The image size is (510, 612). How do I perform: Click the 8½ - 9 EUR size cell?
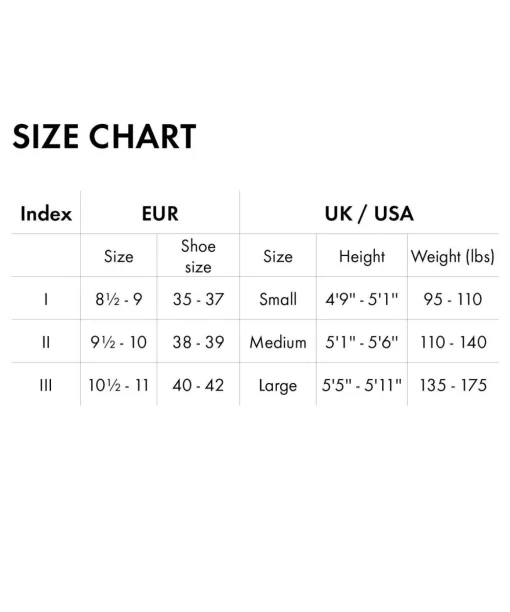click(119, 299)
